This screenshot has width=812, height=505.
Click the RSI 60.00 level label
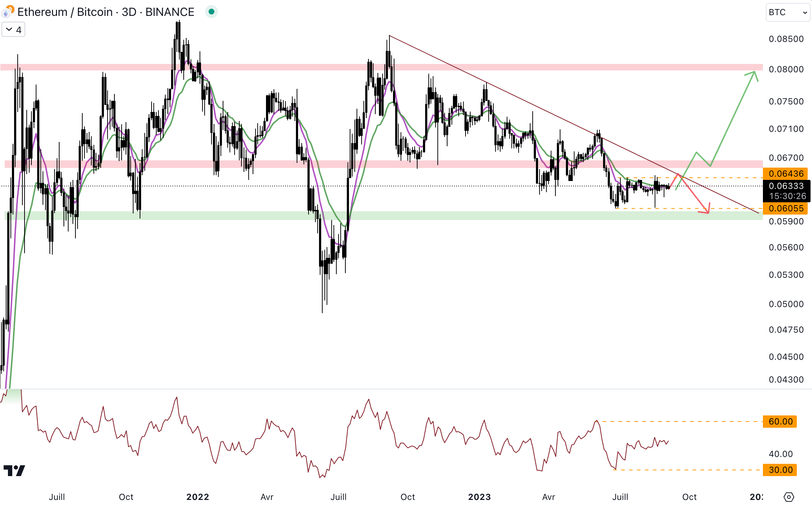pos(780,422)
